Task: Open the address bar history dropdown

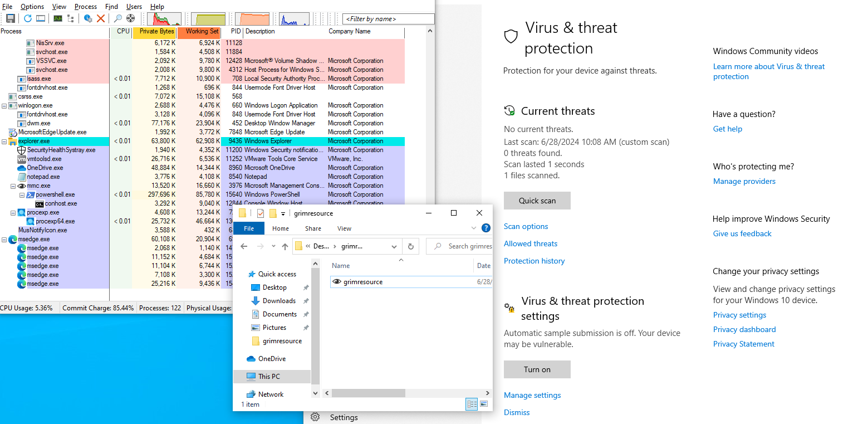Action: [394, 246]
